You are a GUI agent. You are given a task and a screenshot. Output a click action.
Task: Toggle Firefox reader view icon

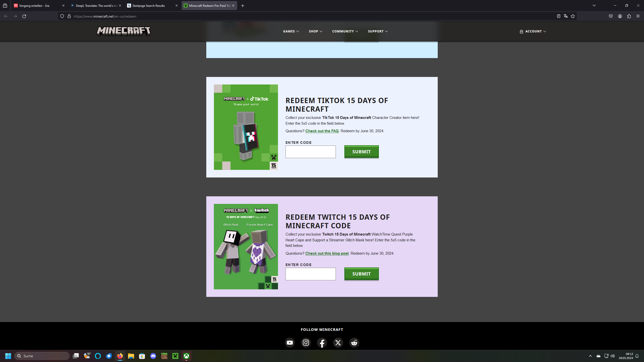[x=558, y=16]
